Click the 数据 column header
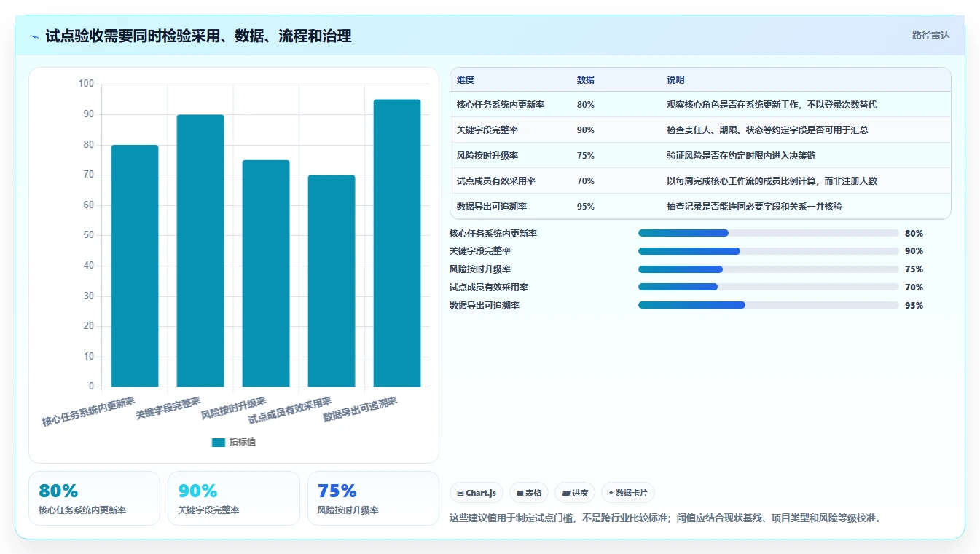The width and height of the screenshot is (980, 554). pos(585,80)
